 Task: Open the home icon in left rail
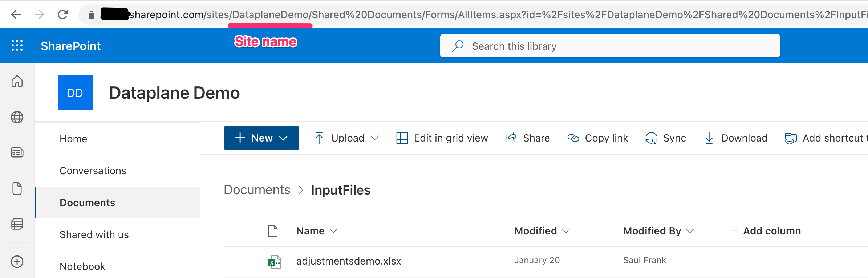[x=17, y=81]
